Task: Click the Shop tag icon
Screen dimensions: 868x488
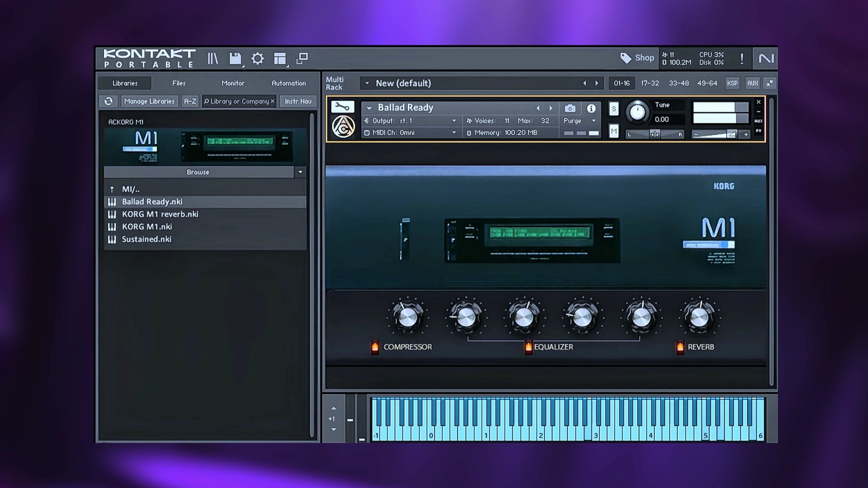Action: pyautogui.click(x=626, y=58)
